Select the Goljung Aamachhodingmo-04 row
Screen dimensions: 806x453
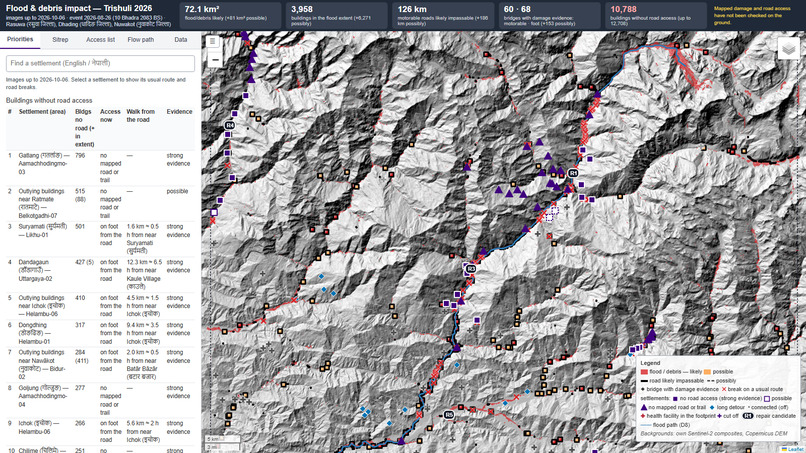100,400
